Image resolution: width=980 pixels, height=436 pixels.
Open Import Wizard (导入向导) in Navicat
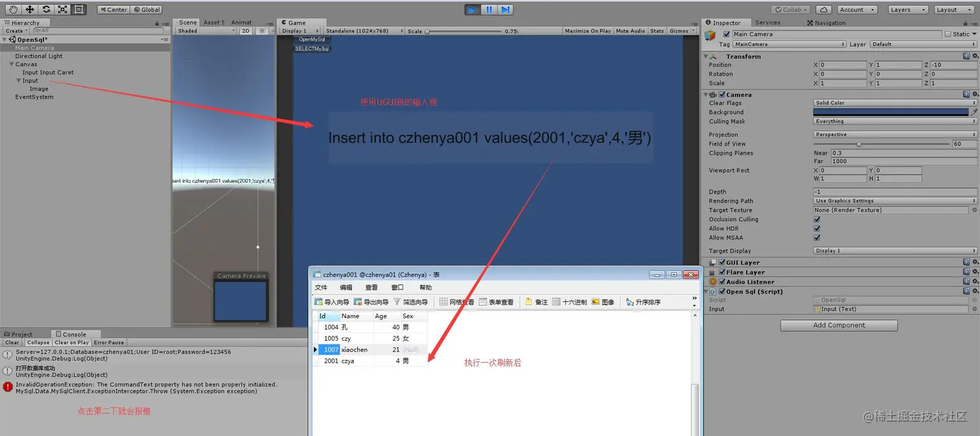pos(332,302)
